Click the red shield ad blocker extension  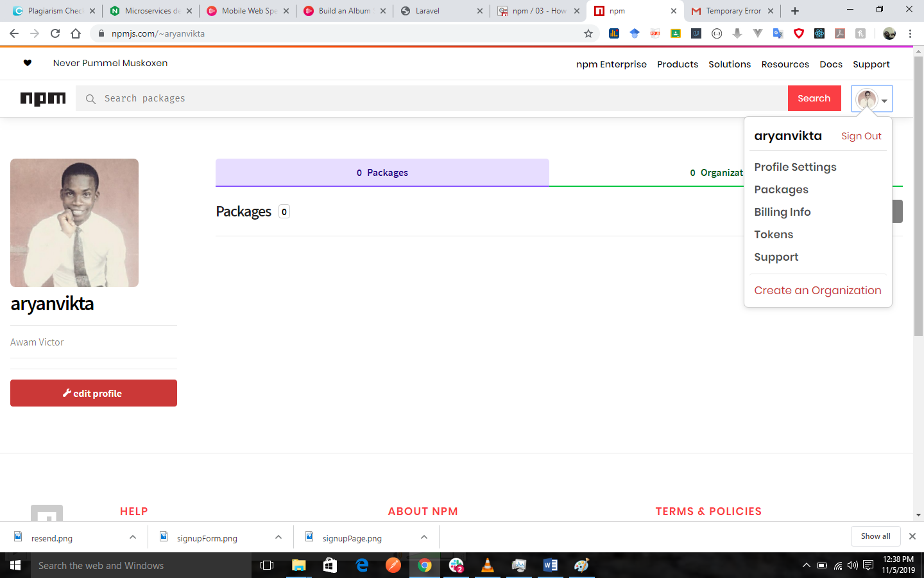coord(799,33)
